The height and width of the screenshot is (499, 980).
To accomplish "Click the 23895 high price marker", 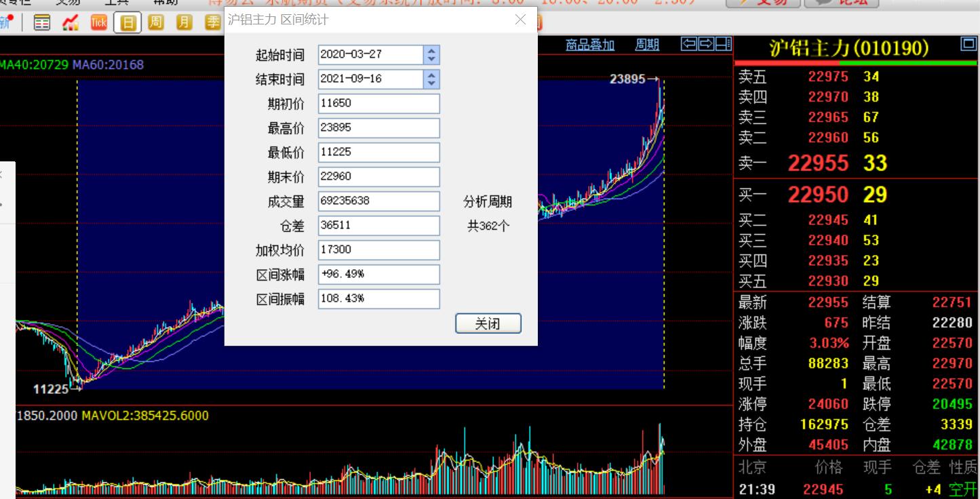I will click(x=627, y=79).
